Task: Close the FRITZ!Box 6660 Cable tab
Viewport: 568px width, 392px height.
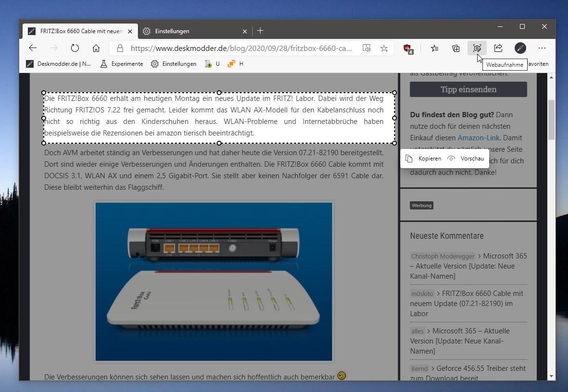Action: click(130, 32)
